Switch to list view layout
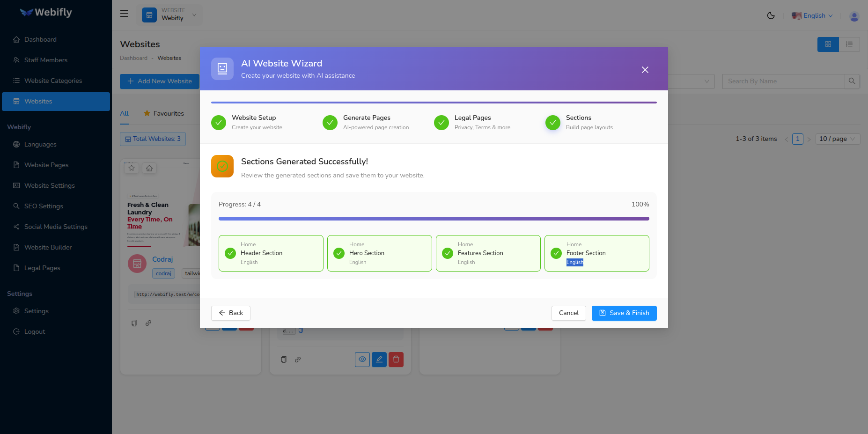 pos(849,44)
